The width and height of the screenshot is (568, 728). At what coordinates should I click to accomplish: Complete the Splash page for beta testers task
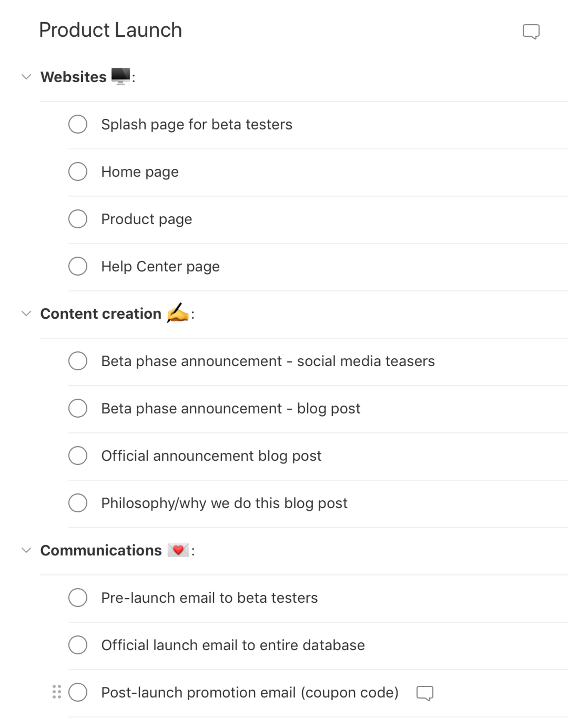pos(78,124)
